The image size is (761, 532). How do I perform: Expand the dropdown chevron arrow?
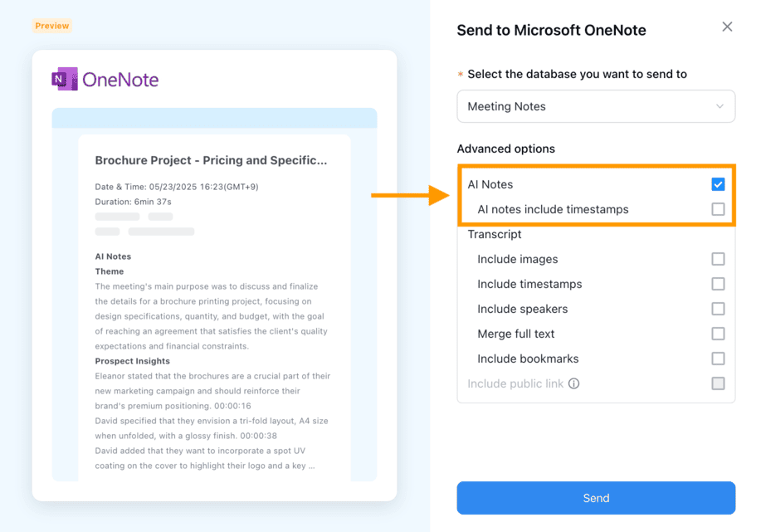(720, 106)
